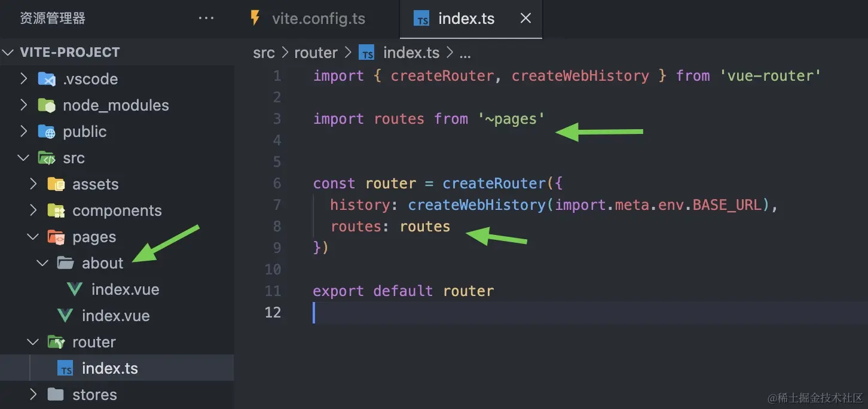Open index.vue directly under pages
868x409 pixels.
(x=116, y=316)
